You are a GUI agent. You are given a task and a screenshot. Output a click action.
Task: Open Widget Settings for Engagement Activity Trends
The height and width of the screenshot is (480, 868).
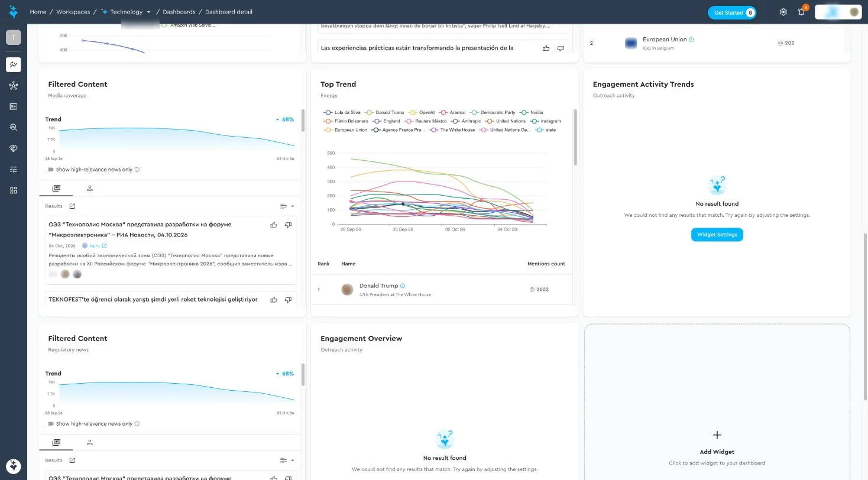(717, 235)
